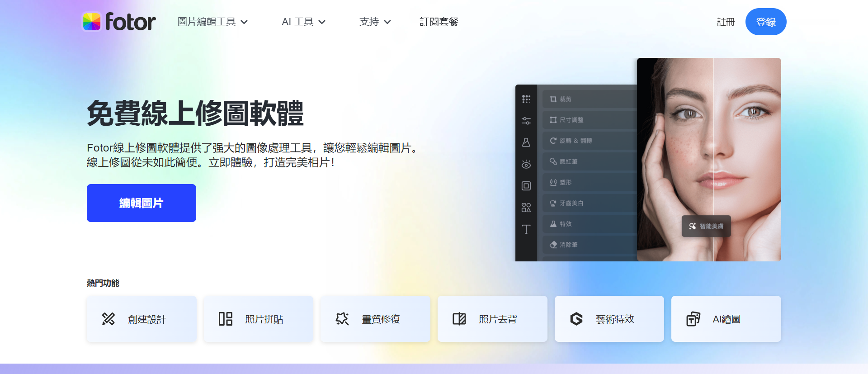Click the grid dots icon in editor sidebar
868x374 pixels.
[x=526, y=99]
